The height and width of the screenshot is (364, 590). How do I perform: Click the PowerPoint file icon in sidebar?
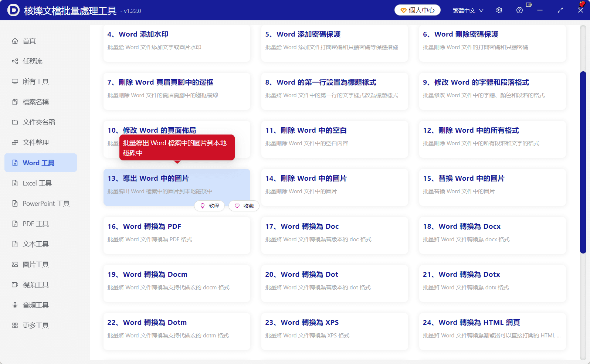[x=15, y=204]
